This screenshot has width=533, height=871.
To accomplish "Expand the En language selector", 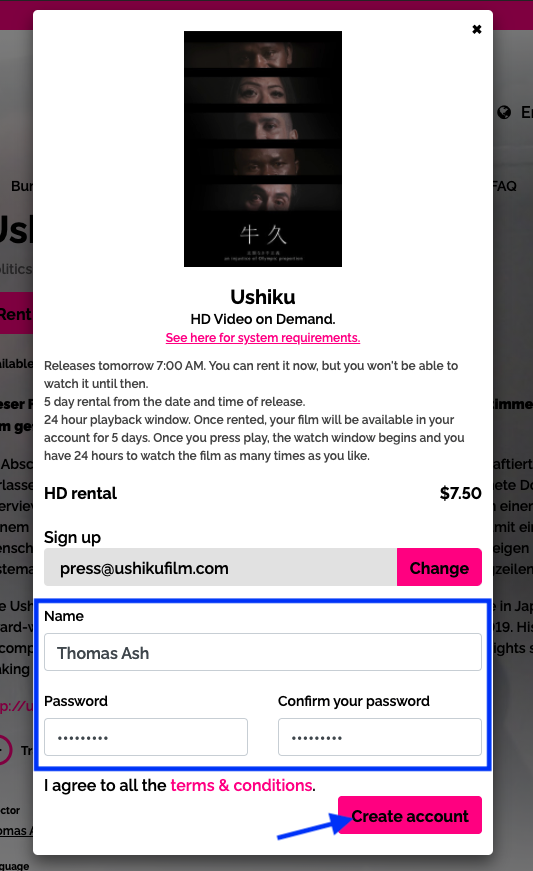I will pyautogui.click(x=526, y=113).
